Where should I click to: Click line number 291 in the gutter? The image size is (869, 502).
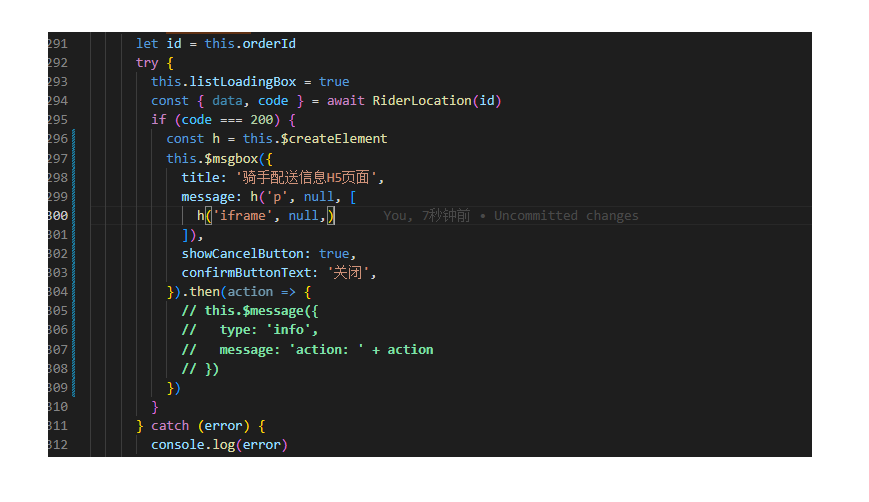click(x=58, y=44)
